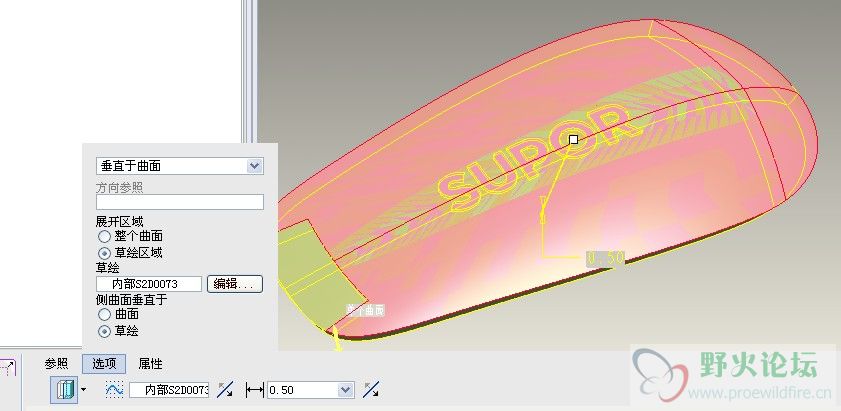Click the partially visible icon at far left toolbar
This screenshot has width=841, height=411.
pyautogui.click(x=8, y=368)
